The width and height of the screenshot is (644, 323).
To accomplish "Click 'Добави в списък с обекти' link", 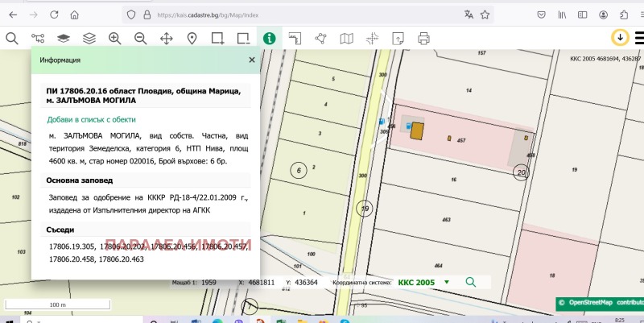I will pos(91,119).
